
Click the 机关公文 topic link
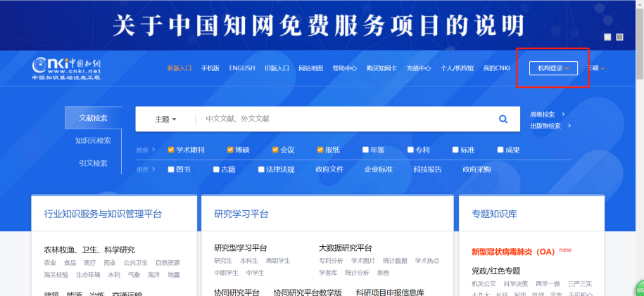[484, 283]
